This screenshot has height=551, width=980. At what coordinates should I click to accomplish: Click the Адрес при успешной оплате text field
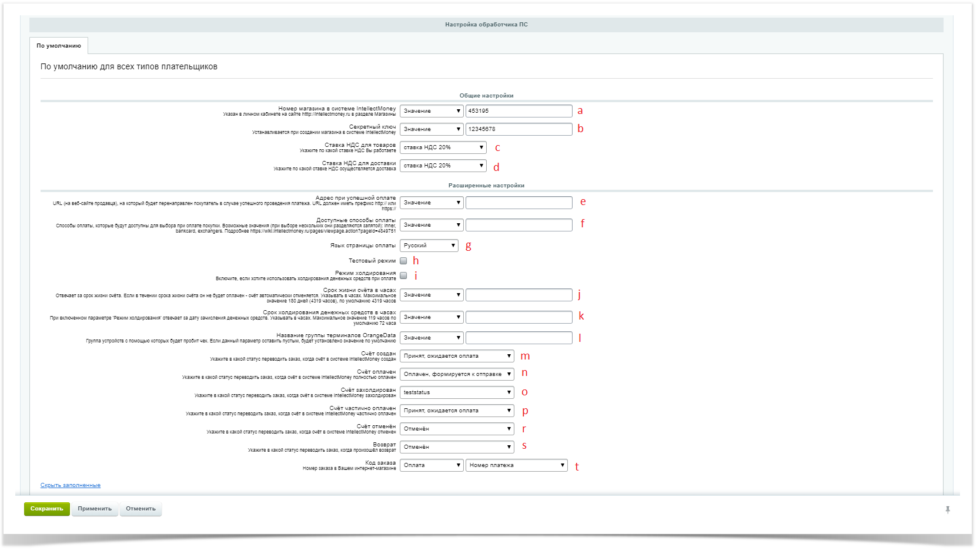pos(519,203)
